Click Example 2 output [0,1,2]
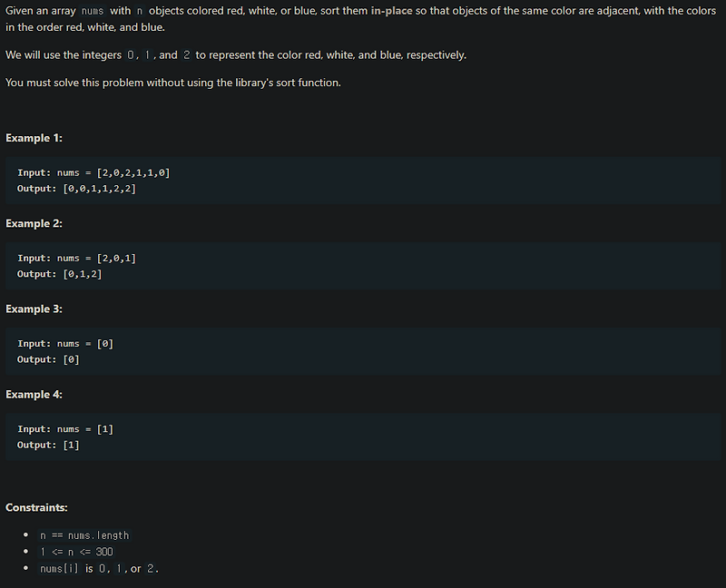 [83, 274]
